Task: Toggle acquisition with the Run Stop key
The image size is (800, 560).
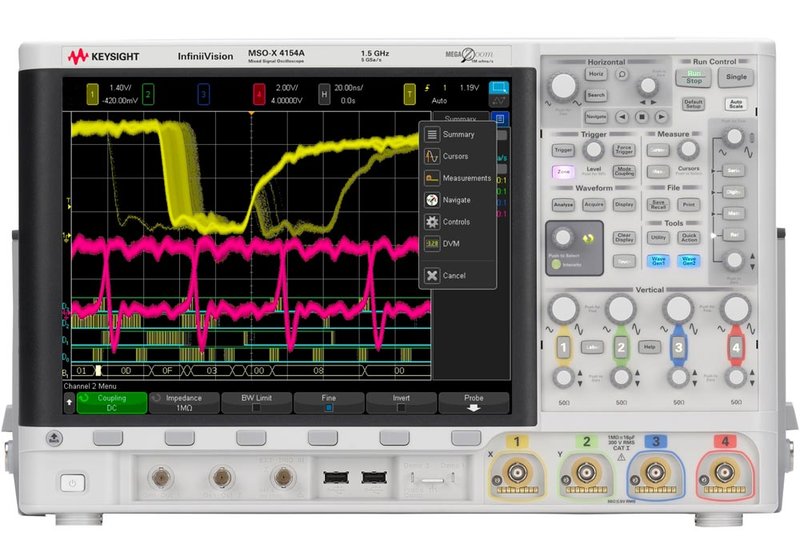Action: point(693,77)
